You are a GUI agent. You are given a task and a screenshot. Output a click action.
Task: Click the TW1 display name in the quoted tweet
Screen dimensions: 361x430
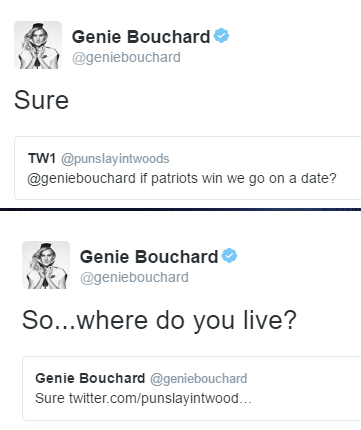42,158
